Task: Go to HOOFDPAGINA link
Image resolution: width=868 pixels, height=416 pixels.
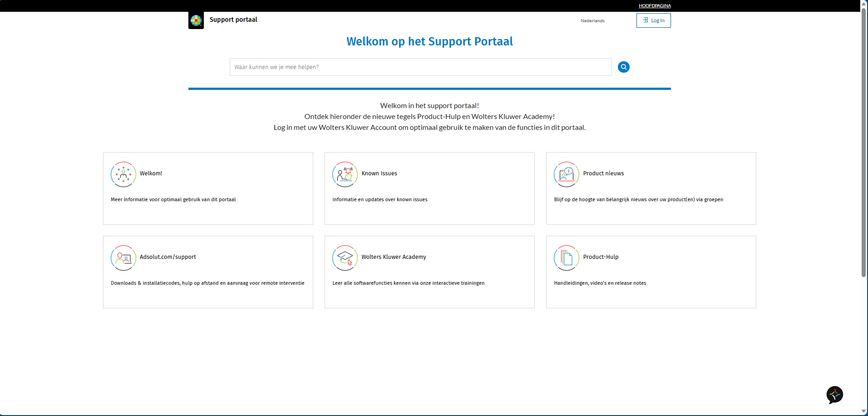Action: tap(655, 6)
